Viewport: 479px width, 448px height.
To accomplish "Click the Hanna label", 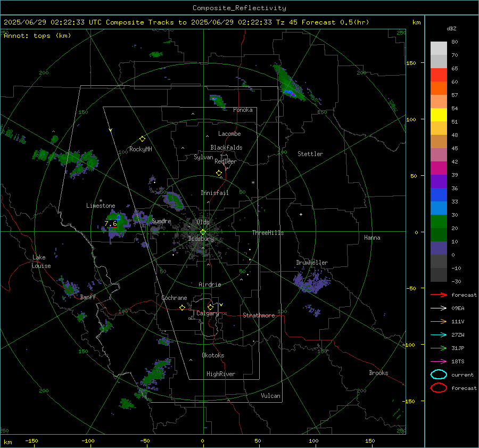I will pyautogui.click(x=372, y=238).
